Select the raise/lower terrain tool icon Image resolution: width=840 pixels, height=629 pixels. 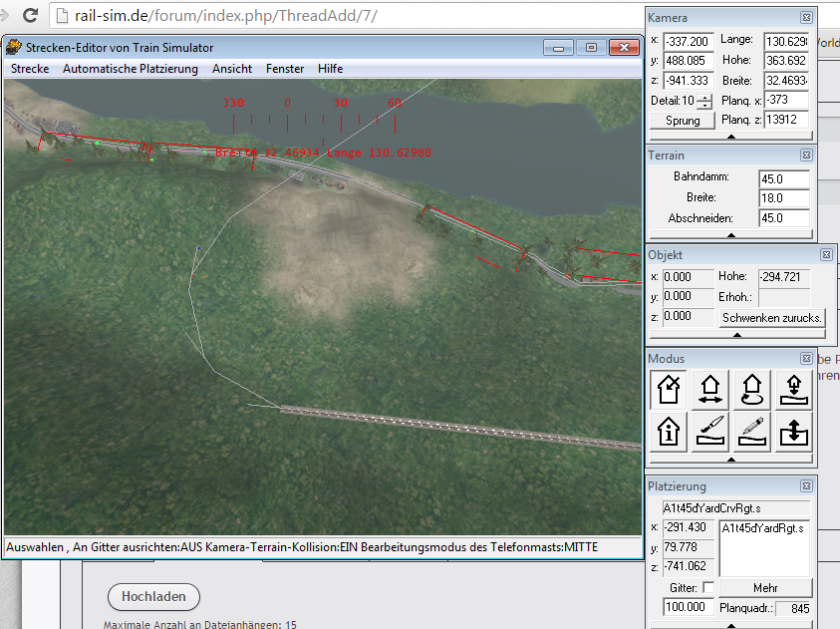click(794, 431)
